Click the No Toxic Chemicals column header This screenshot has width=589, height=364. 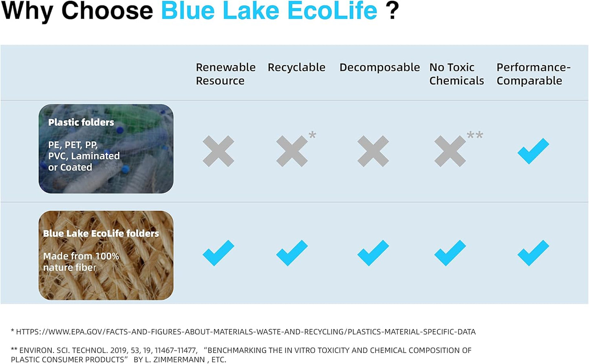click(456, 74)
